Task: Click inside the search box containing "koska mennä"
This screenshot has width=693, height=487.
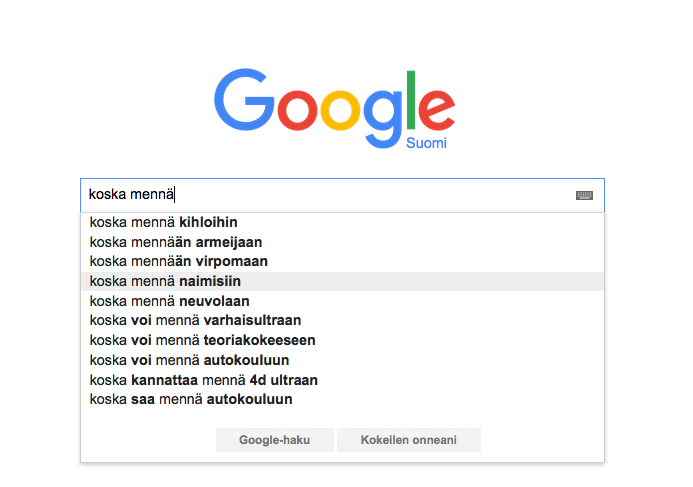Action: (342, 195)
